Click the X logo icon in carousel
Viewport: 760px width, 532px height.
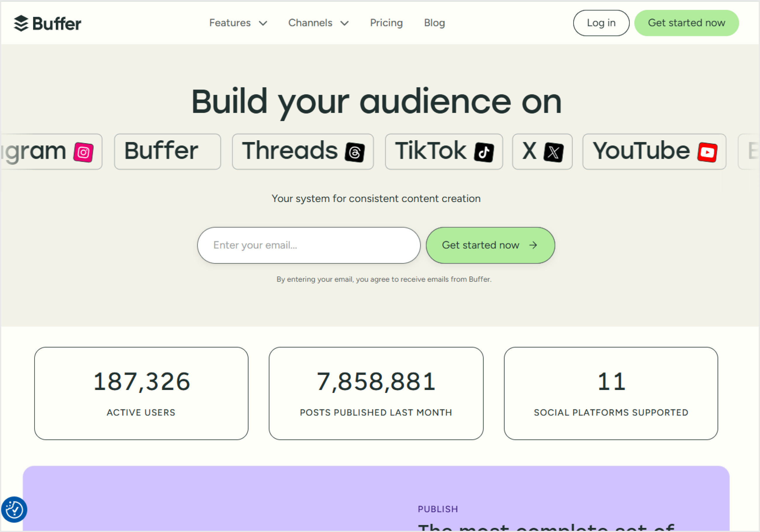pos(553,152)
